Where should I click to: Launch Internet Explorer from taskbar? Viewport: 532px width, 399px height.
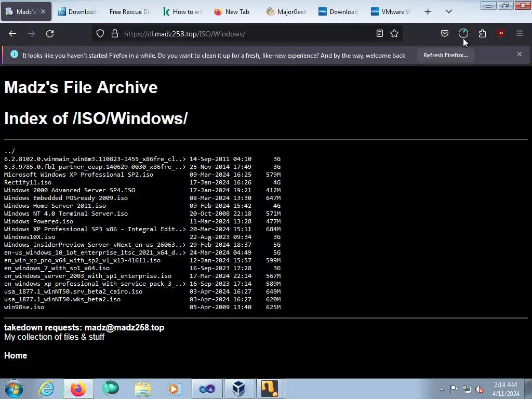tap(46, 389)
